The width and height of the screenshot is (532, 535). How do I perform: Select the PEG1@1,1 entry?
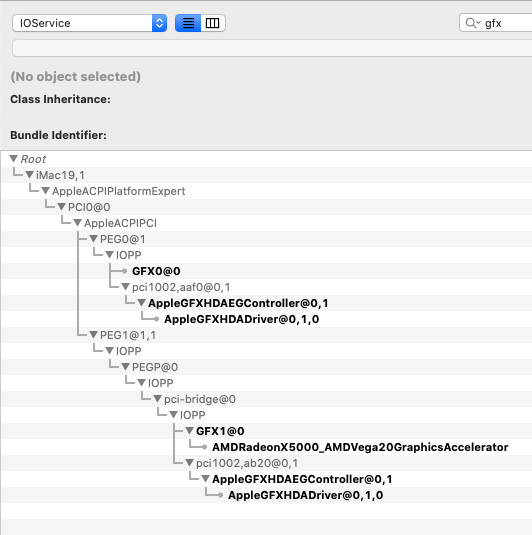tap(128, 335)
